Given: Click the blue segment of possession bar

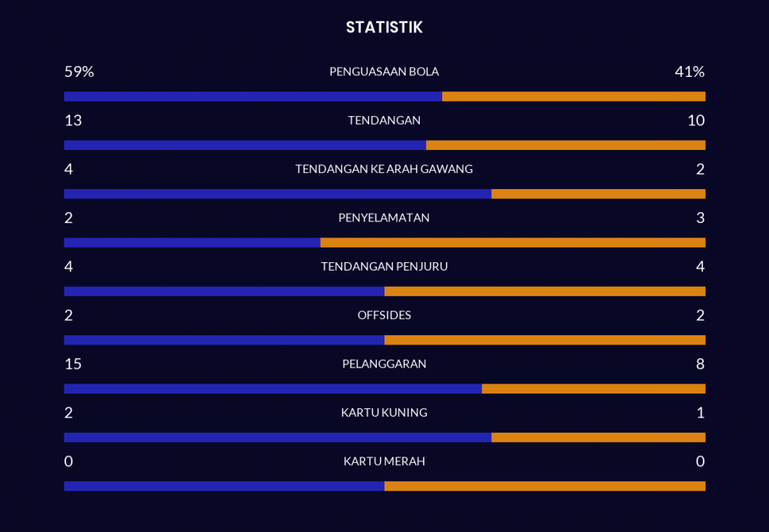Looking at the screenshot, I should point(253,97).
